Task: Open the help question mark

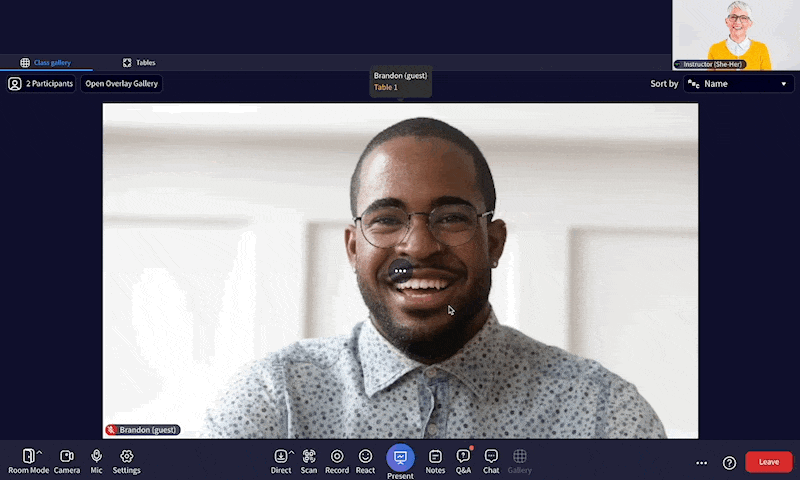Action: [729, 463]
